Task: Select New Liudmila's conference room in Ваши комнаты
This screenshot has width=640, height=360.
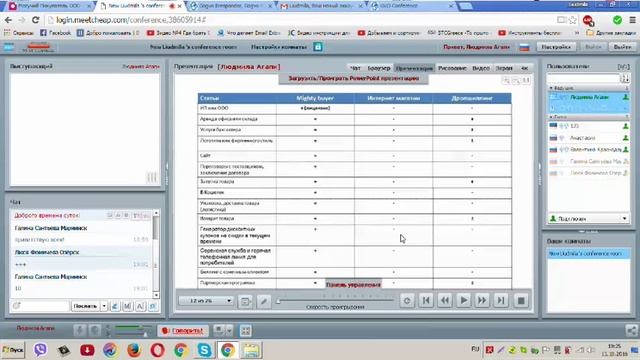Action: point(588,253)
